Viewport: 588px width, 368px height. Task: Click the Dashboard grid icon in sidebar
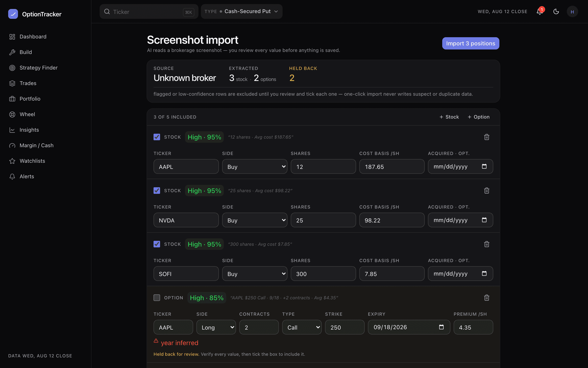pyautogui.click(x=12, y=37)
